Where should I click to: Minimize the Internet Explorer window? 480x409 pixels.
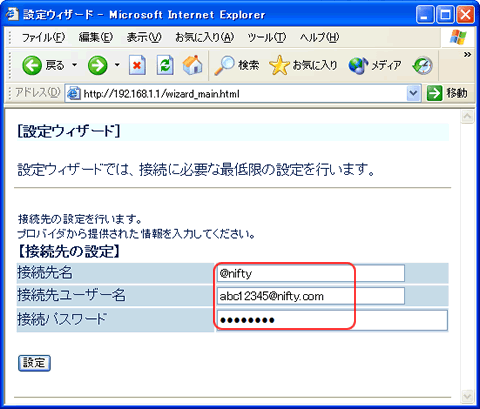(425, 15)
